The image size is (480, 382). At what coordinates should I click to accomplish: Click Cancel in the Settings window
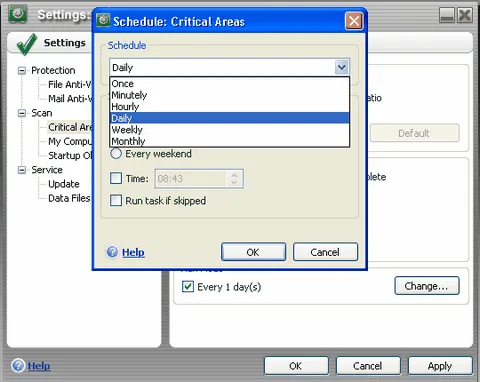point(368,366)
